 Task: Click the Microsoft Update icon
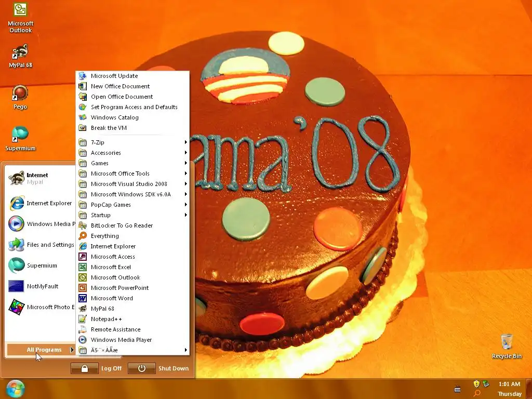point(83,76)
